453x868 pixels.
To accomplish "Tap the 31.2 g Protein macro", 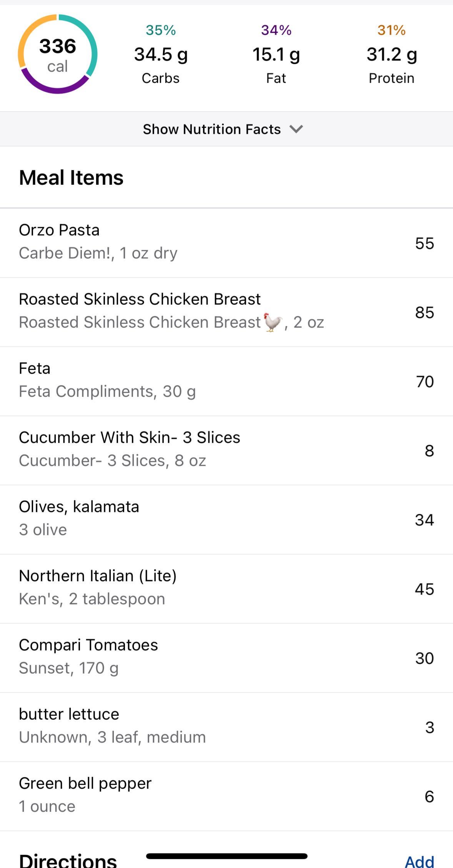I will [391, 54].
